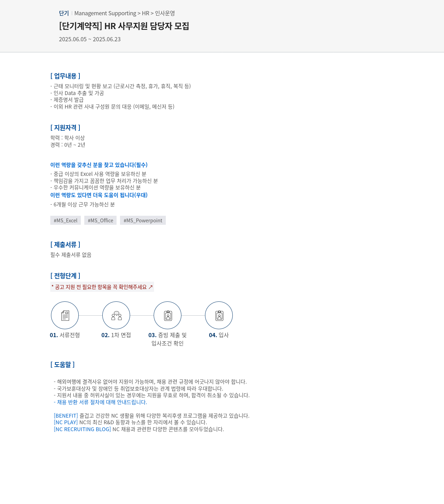Click the 04. 입사 step label

point(219,335)
